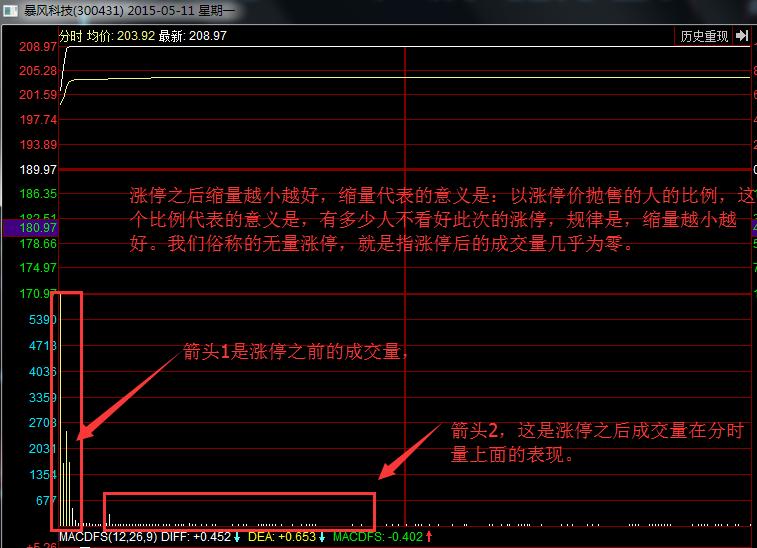
Task: Click the down arrow after the DEA value
Action: tap(322, 537)
